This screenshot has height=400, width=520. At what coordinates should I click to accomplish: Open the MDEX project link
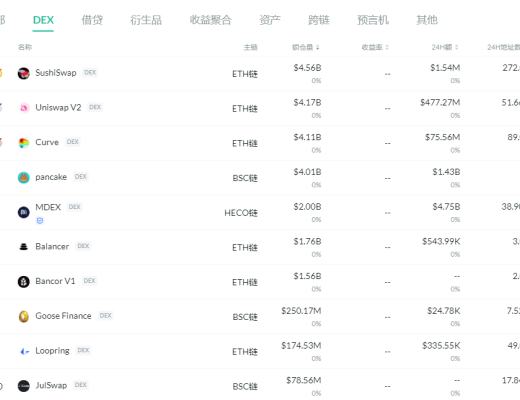[x=48, y=207]
